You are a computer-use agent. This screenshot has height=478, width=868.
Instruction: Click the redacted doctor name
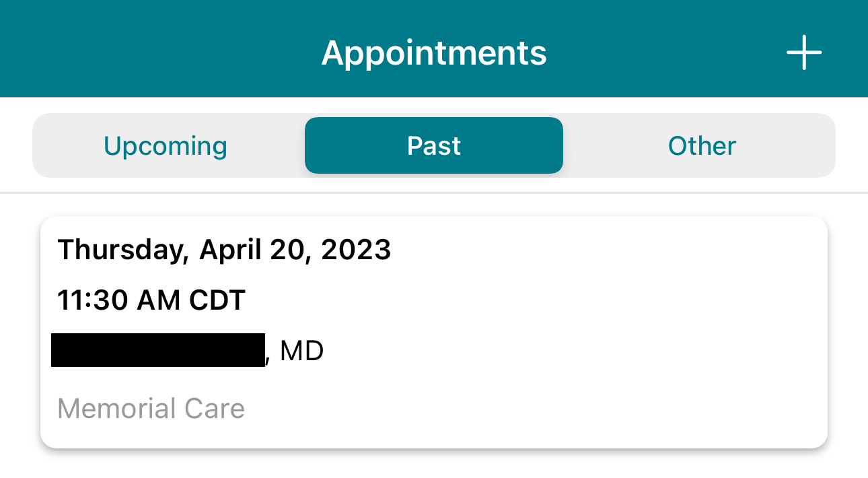pos(158,350)
